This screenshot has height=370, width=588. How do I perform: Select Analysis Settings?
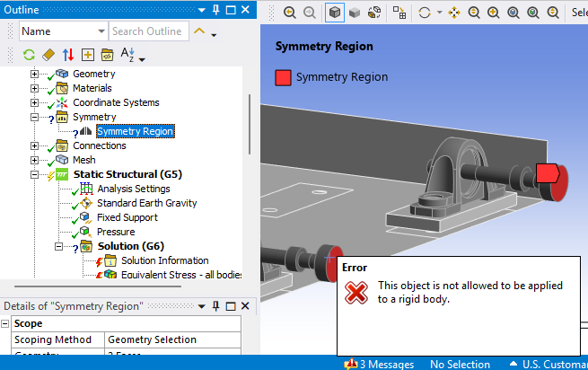(134, 189)
